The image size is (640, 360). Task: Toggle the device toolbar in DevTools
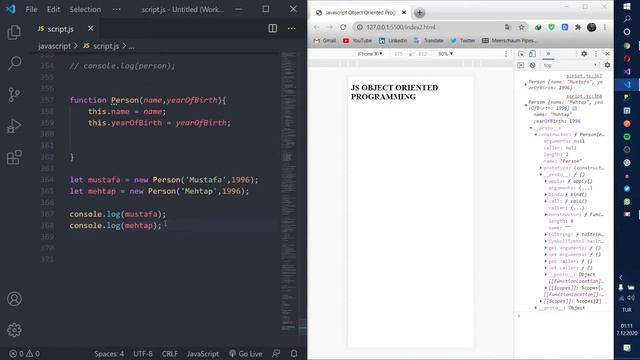point(532,54)
